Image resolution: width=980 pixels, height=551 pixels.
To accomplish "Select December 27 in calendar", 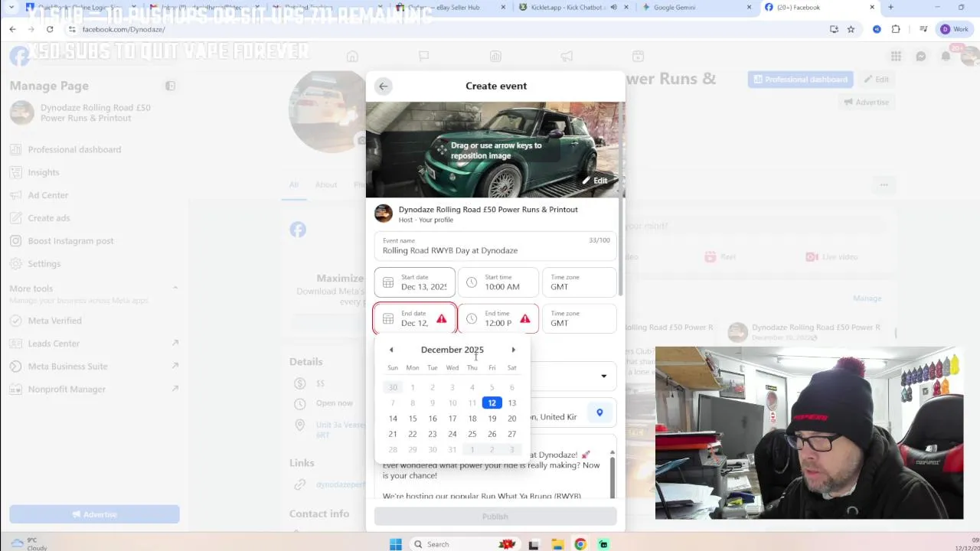I will coord(511,434).
